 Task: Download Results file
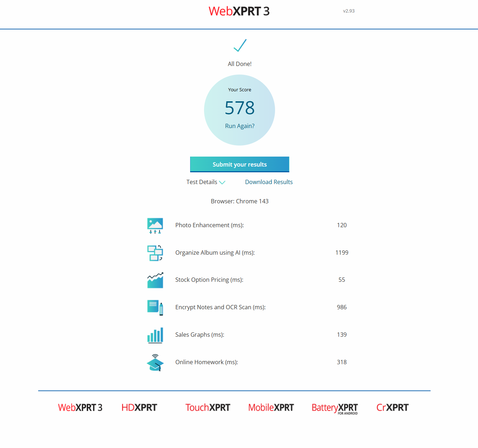point(269,182)
